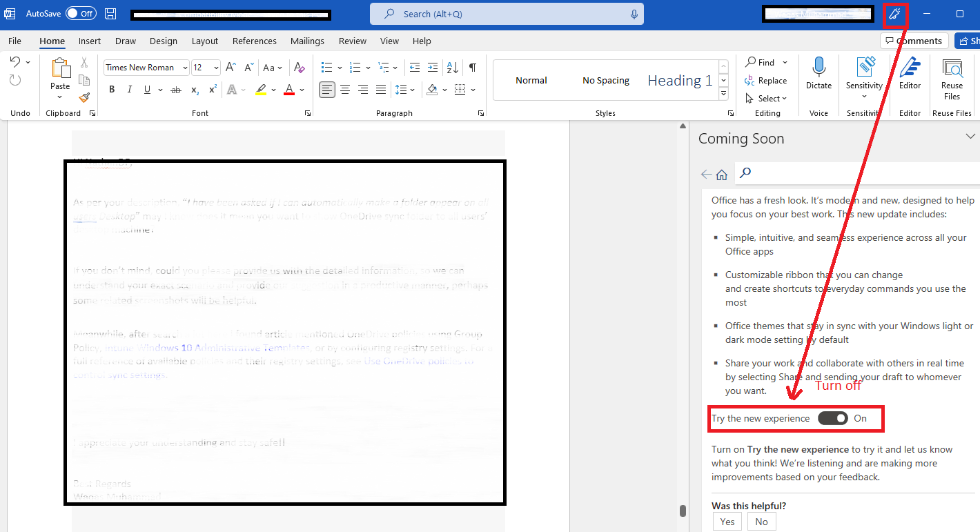
Task: Collapse the Coming Soon pane options chevron
Action: point(970,137)
